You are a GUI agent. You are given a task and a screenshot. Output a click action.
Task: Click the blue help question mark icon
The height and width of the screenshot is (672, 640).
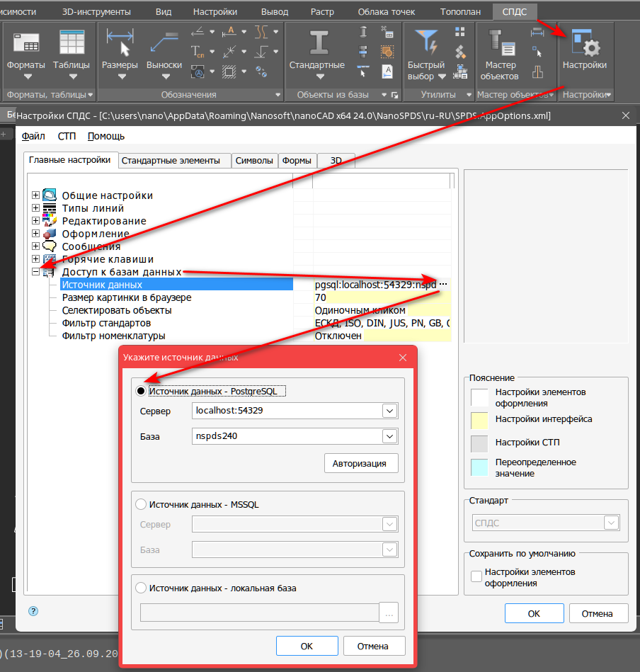[x=33, y=610]
